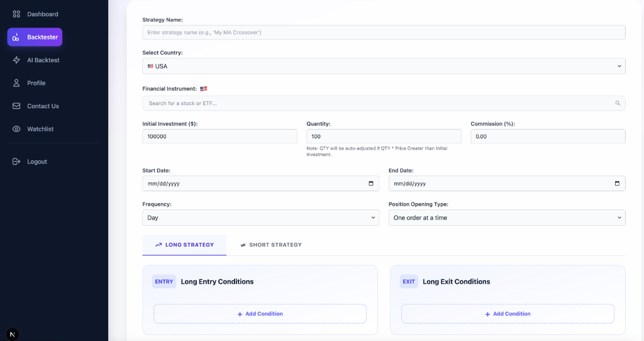Expand the Select Country dropdown
The image size is (644, 341).
pos(384,66)
